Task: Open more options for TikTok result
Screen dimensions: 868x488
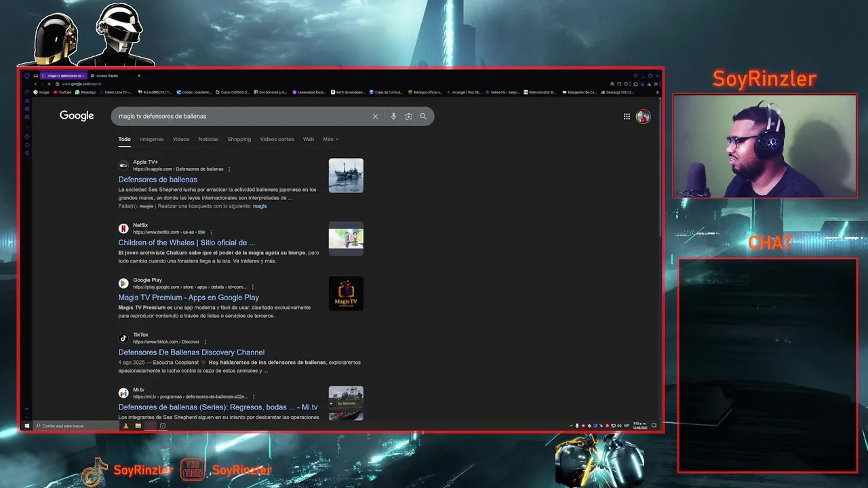Action: tap(205, 342)
